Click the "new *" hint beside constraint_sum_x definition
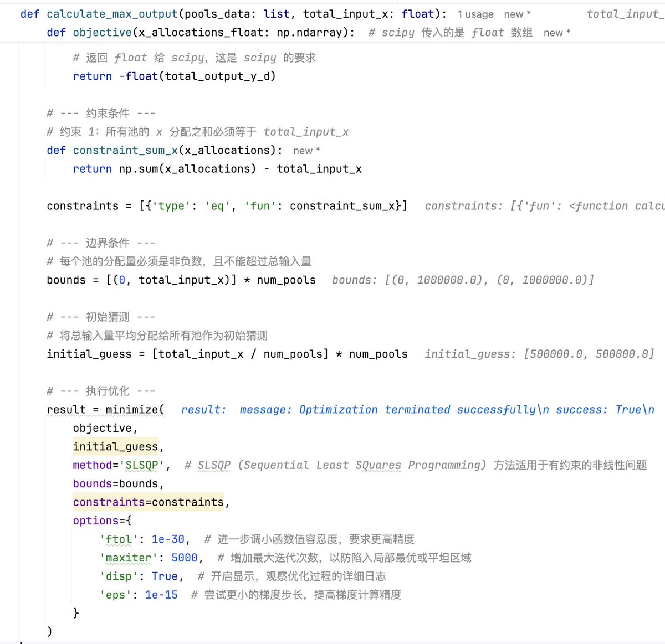Screen dimensions: 665x644 306,151
